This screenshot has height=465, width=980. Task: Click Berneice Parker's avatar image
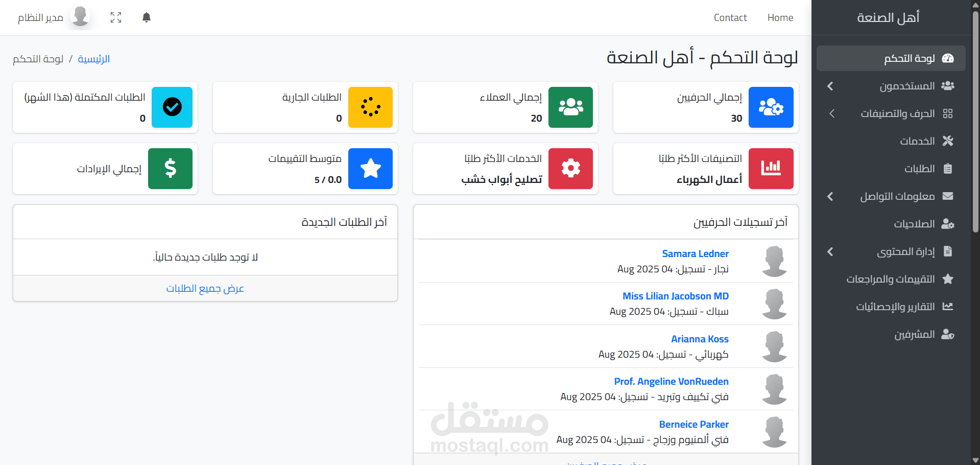click(775, 432)
